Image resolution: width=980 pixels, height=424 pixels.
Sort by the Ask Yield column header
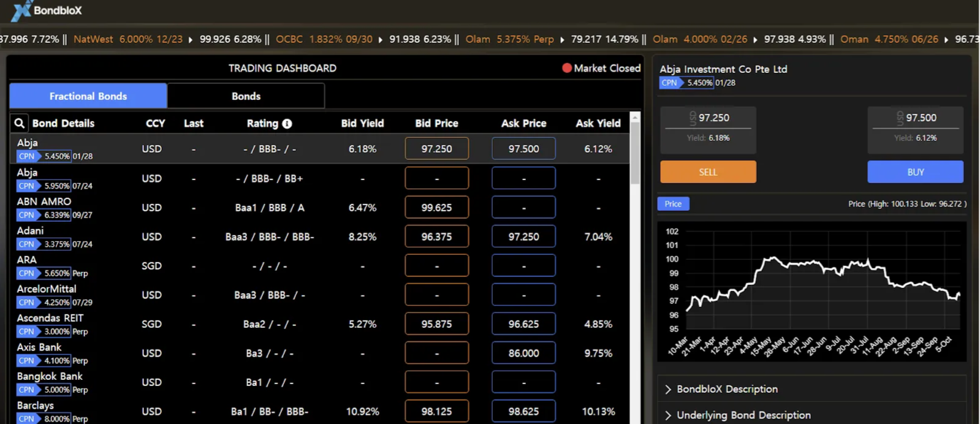[598, 123]
